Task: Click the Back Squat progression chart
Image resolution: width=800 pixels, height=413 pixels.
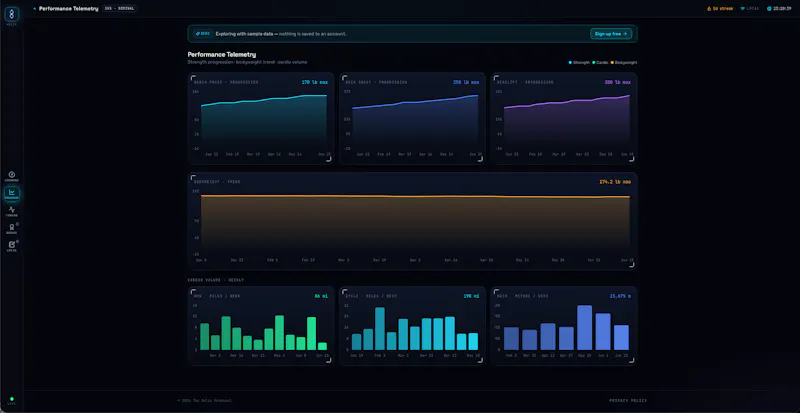Action: [412, 118]
